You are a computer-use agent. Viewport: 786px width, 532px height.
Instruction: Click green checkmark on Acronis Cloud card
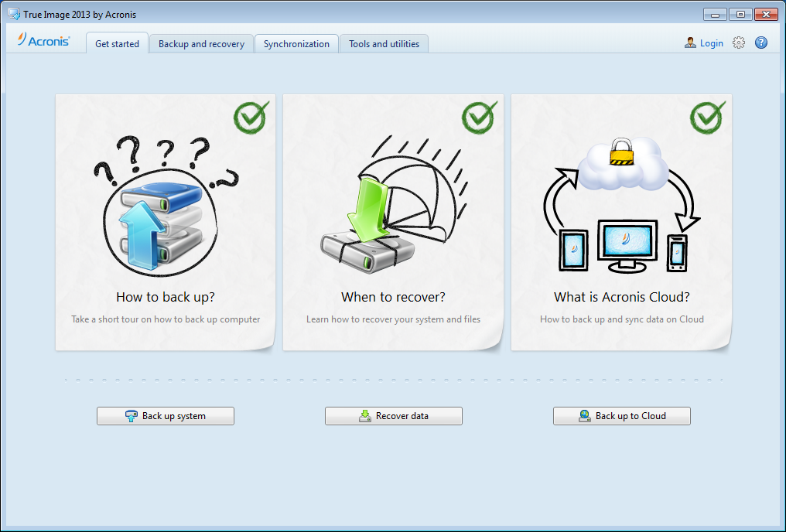[x=707, y=118]
